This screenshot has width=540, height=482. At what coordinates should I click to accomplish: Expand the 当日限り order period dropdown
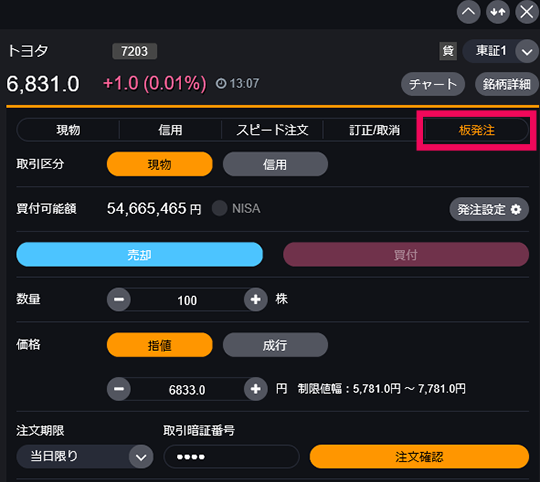(85, 457)
